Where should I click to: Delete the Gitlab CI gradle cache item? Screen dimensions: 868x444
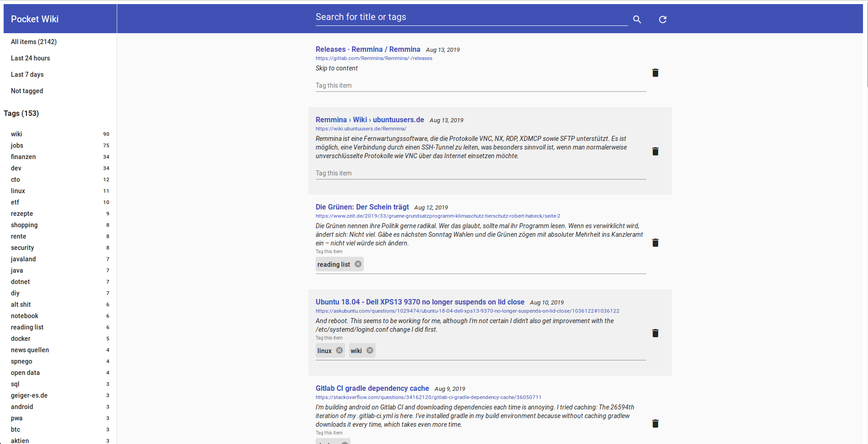point(655,424)
